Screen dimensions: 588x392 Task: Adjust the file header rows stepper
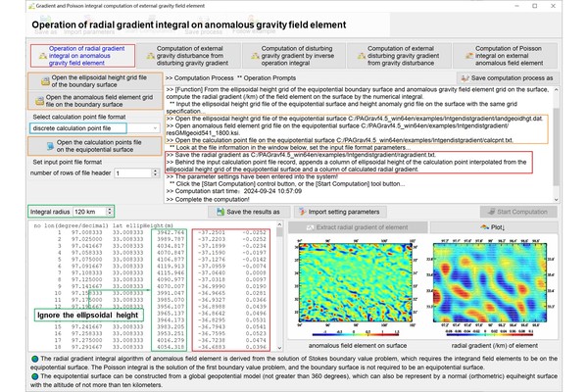155,172
